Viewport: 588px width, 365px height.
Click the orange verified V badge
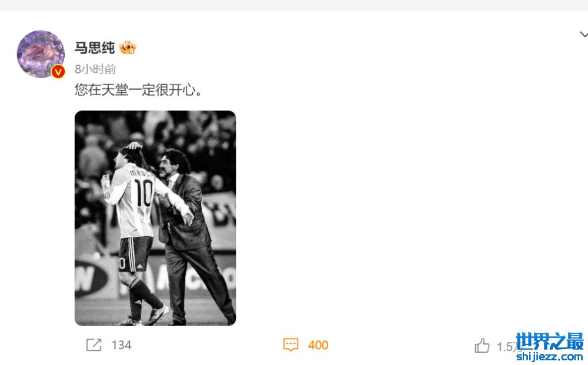coord(58,71)
